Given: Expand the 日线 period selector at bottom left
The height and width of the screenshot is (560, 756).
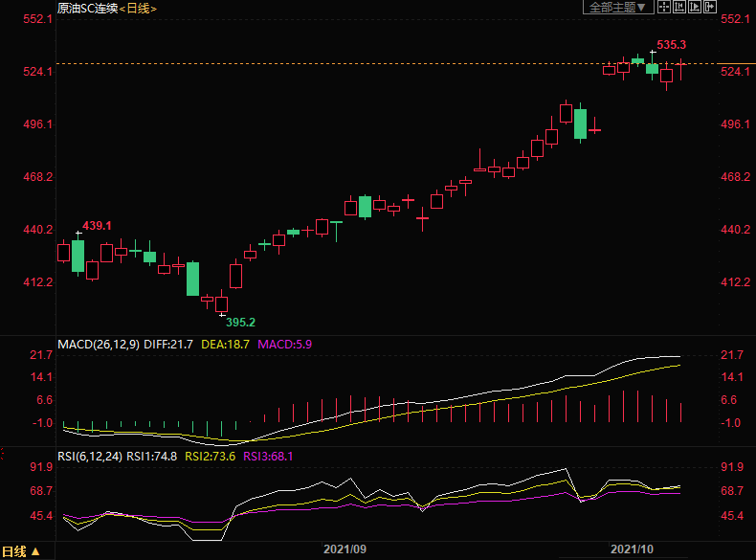Looking at the screenshot, I should pyautogui.click(x=21, y=552).
